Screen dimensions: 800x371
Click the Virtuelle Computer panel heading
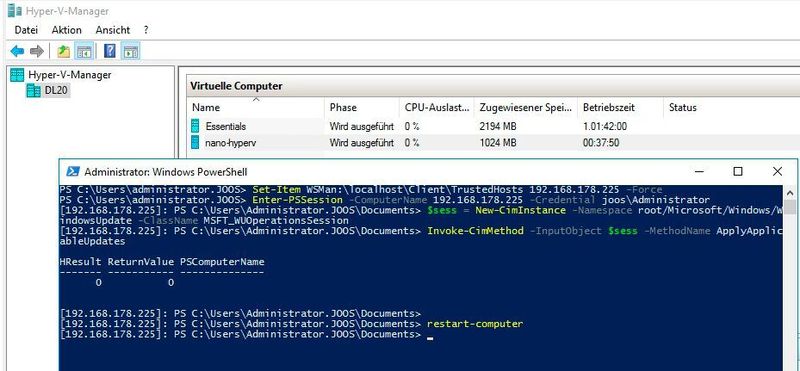click(236, 86)
